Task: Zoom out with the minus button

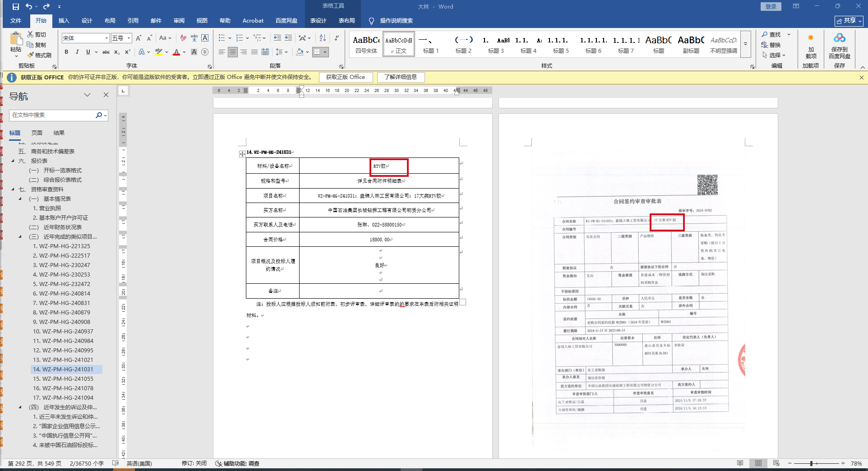Action: [x=790, y=463]
